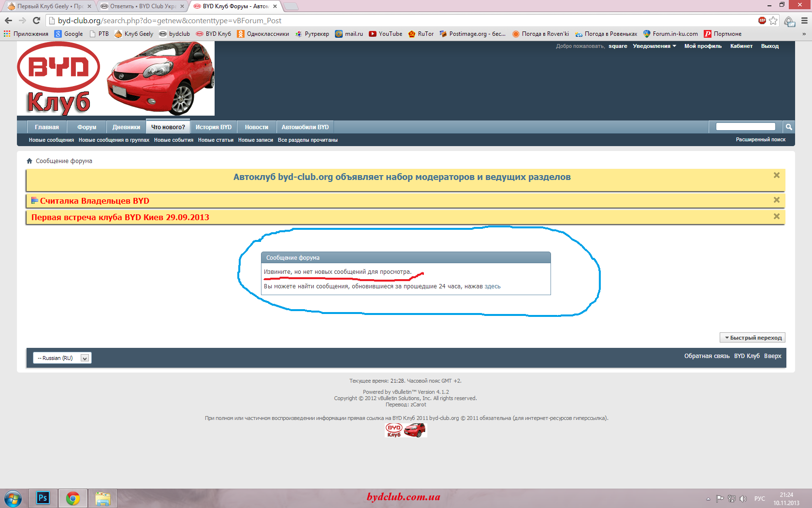Screen dimensions: 812x508
Task: Click the 'здесь' link for 24-hour posts
Action: (493, 286)
